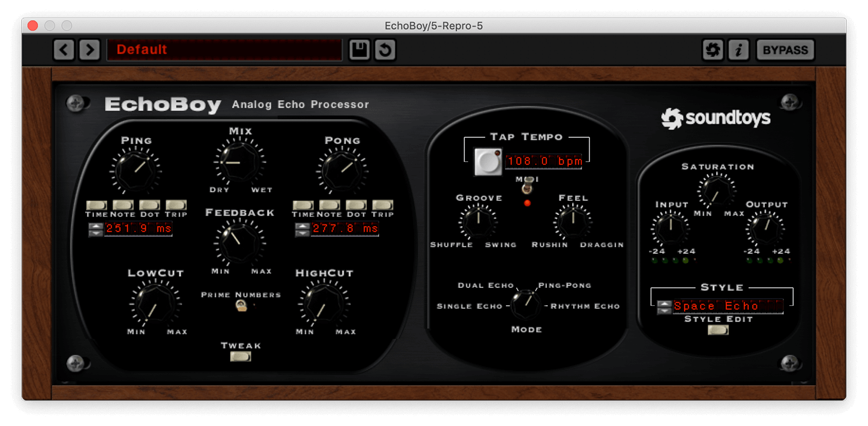The width and height of the screenshot is (868, 426).
Task: Click the next preset arrow button
Action: (89, 50)
